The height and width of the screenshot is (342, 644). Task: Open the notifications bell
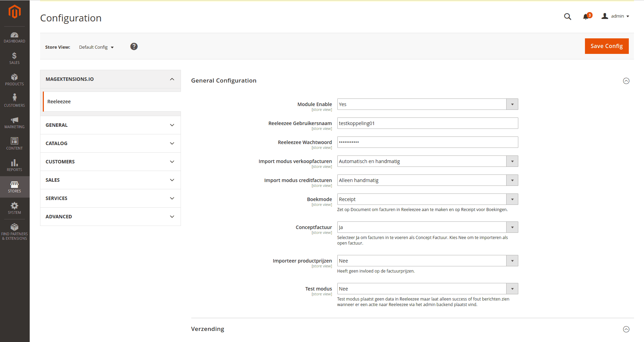(x=586, y=17)
